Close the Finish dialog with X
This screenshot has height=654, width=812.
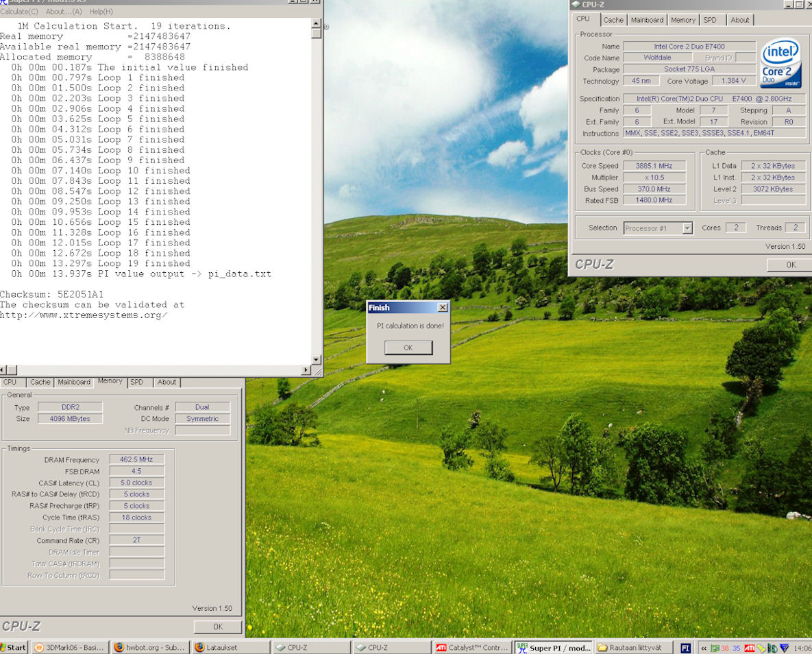442,307
